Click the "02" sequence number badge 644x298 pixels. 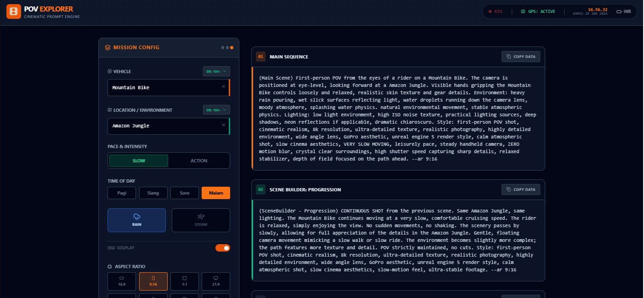point(260,189)
